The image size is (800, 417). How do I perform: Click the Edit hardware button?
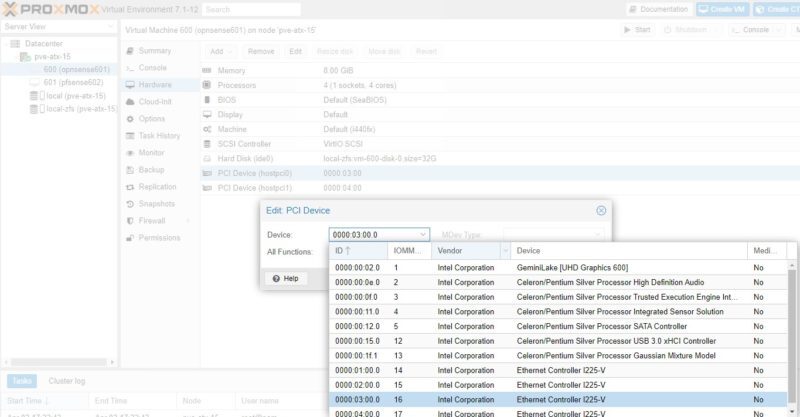pos(295,51)
